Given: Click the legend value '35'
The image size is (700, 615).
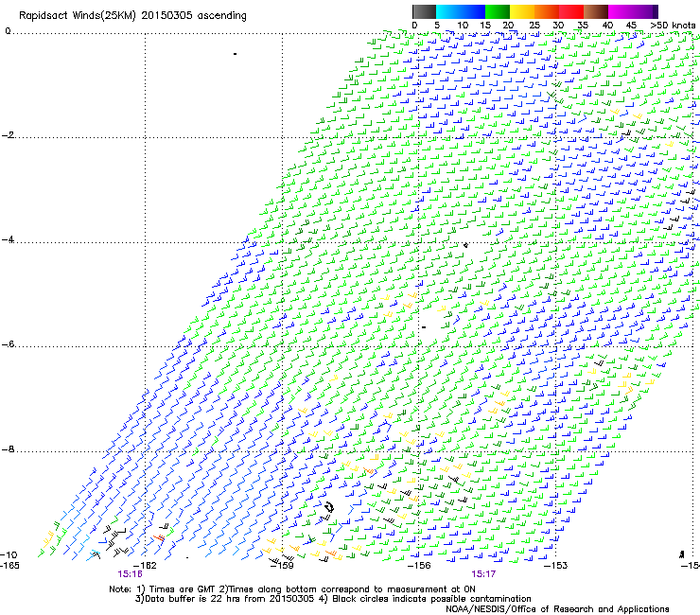Looking at the screenshot, I should click(x=583, y=26).
